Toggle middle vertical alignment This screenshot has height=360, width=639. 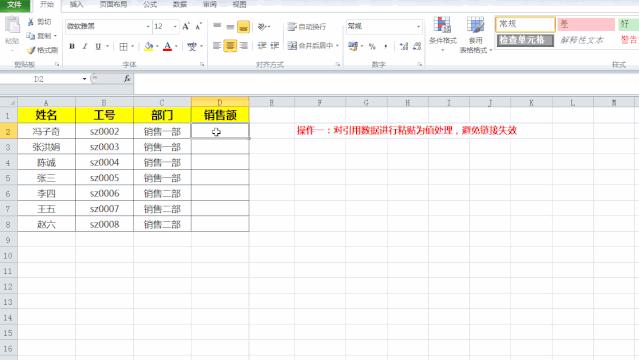(230, 27)
